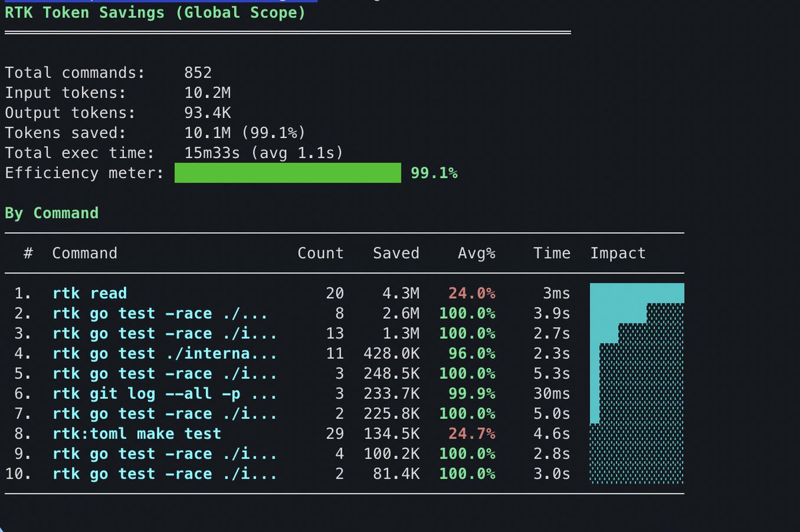Click the "#" column header

[x=29, y=253]
